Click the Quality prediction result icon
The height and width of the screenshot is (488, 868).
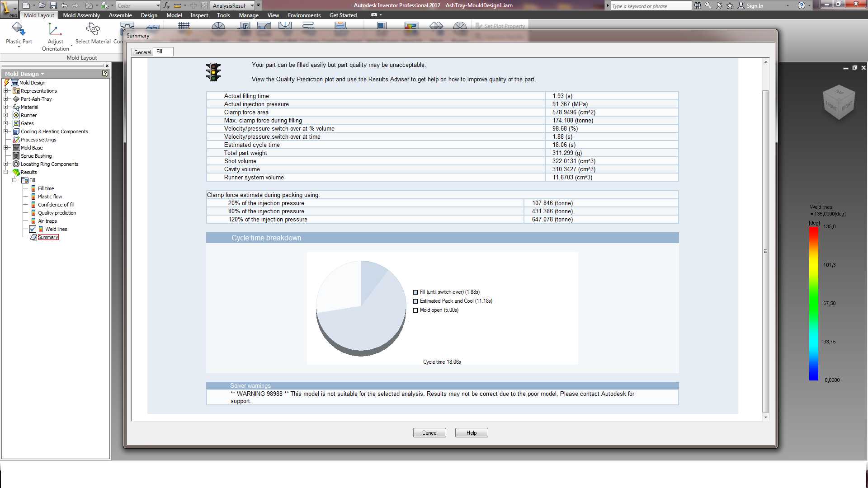33,213
